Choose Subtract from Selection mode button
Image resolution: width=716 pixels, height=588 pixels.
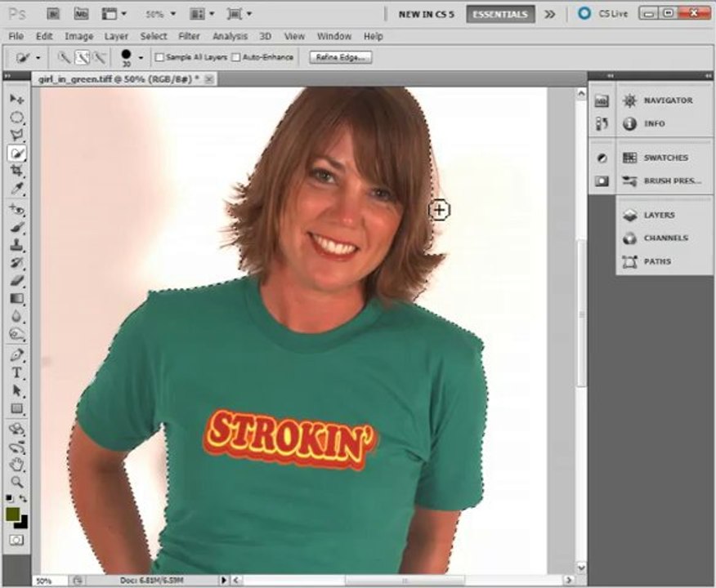coord(100,57)
